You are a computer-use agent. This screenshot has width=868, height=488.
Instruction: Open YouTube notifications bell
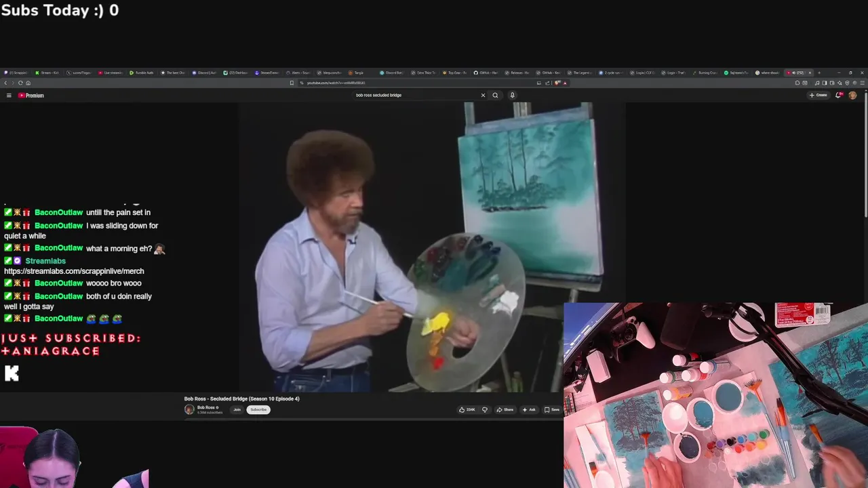pos(838,95)
